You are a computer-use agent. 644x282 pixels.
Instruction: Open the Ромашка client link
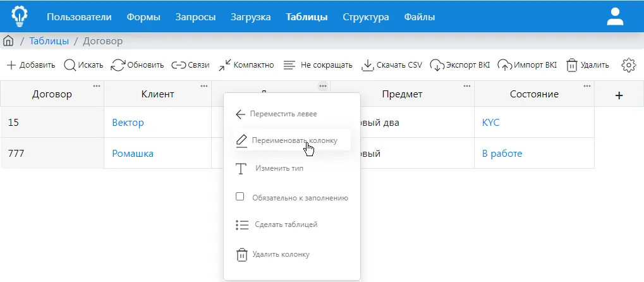(133, 154)
